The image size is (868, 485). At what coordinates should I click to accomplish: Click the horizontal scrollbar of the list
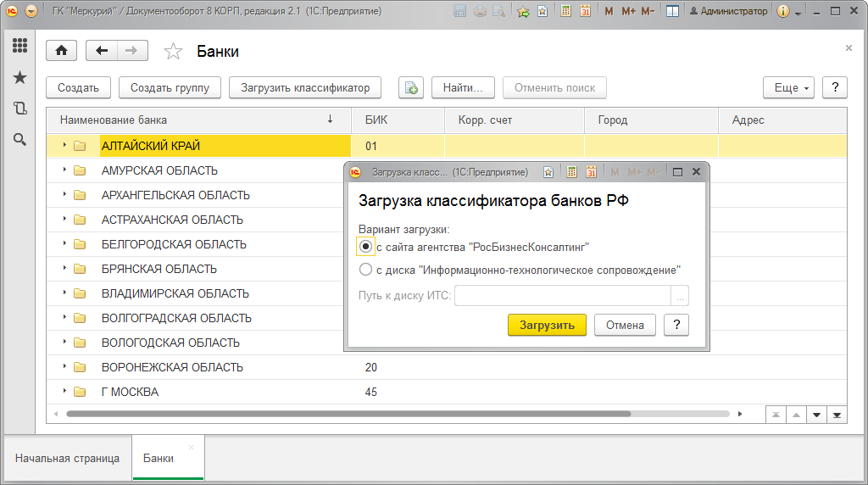[x=348, y=414]
